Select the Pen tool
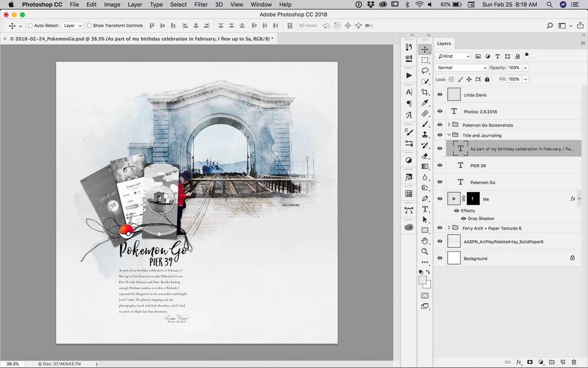Viewport: 588px width, 368px height. pyautogui.click(x=425, y=198)
